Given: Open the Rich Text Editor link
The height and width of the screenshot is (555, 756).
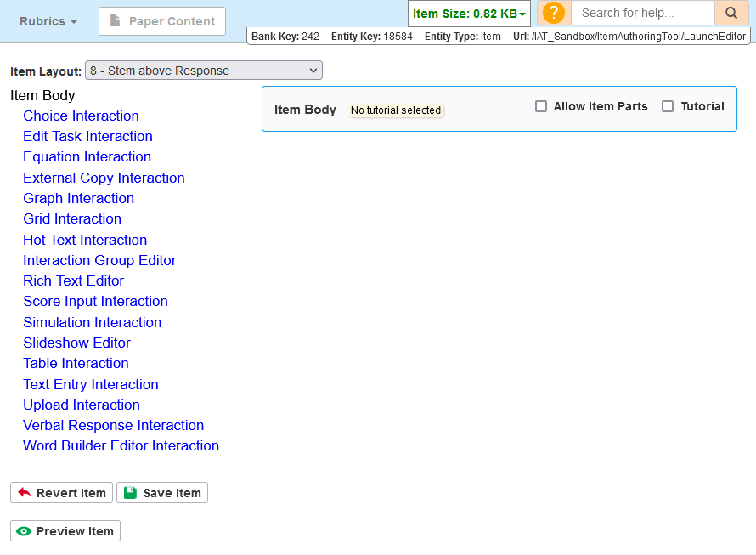Looking at the screenshot, I should pos(74,280).
